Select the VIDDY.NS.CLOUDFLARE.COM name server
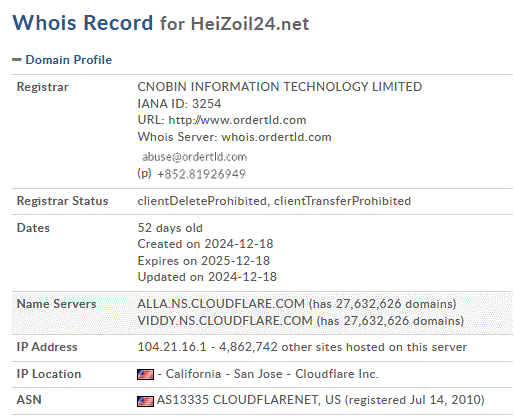The image size is (514, 418). [225, 321]
